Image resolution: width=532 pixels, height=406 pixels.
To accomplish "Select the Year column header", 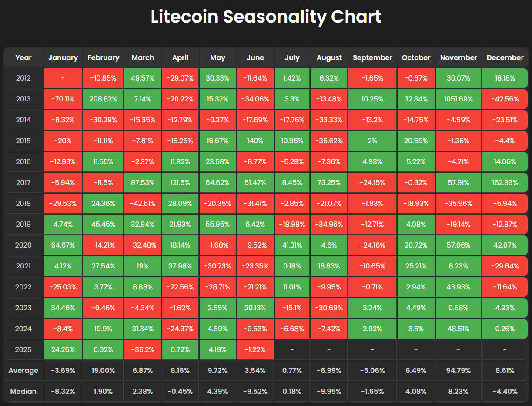I will coord(23,57).
